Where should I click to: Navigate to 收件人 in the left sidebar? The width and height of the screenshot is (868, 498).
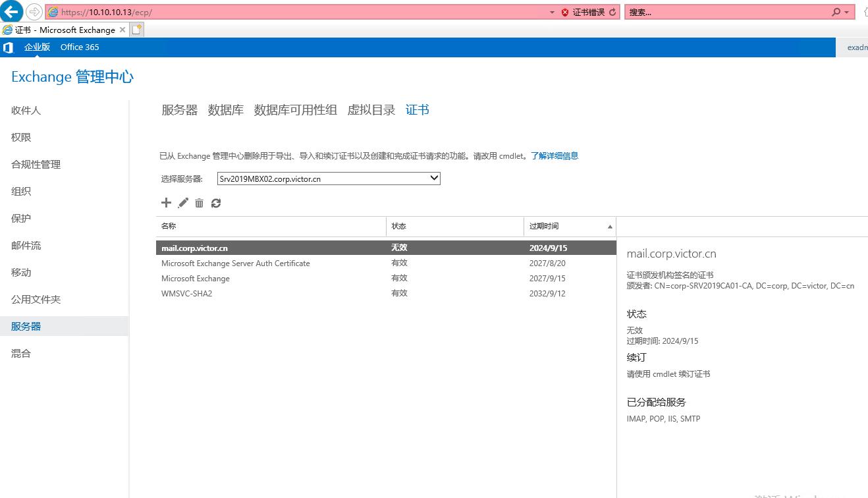(26, 110)
